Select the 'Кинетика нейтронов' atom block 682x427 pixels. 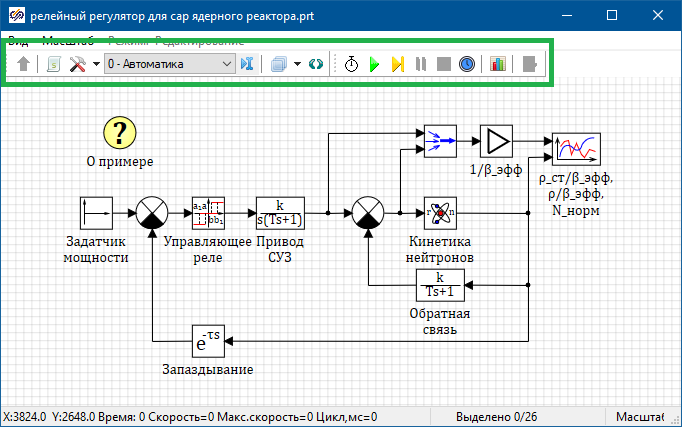[440, 213]
